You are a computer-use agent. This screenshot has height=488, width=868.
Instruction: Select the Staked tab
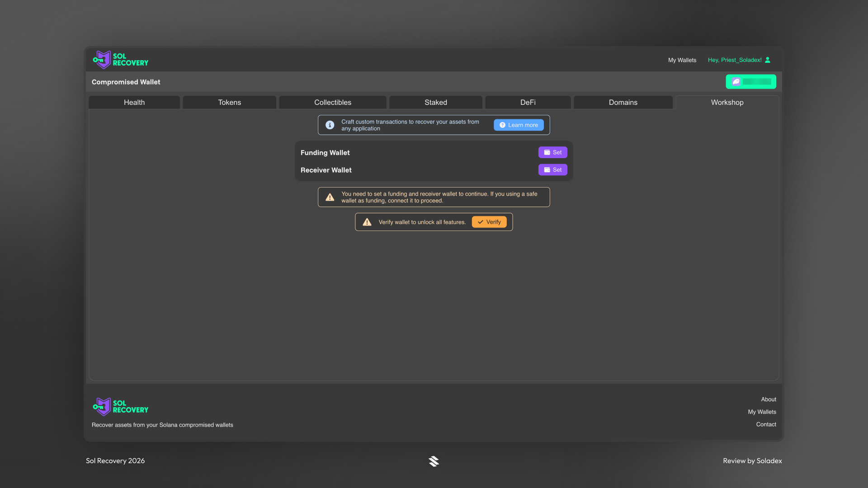[435, 102]
